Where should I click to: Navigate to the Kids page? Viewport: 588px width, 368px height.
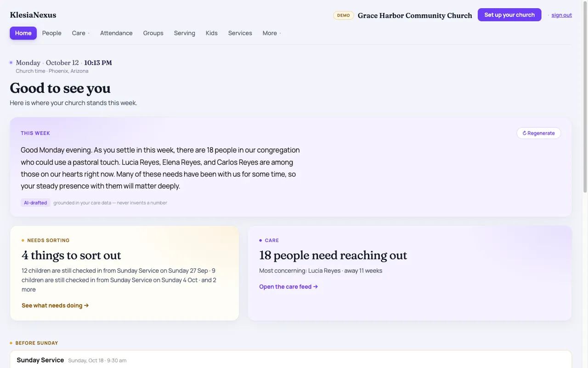(212, 33)
